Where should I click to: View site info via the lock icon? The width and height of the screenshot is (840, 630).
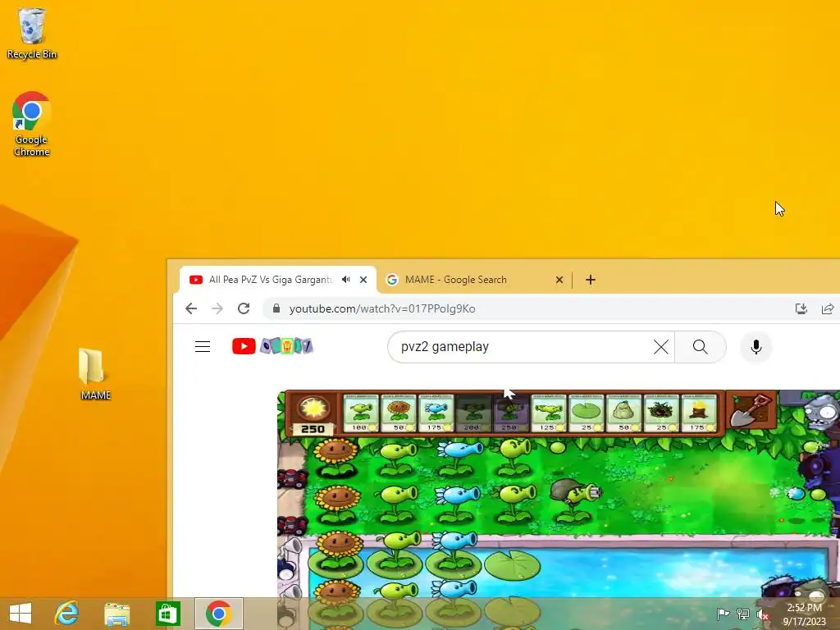click(x=276, y=308)
